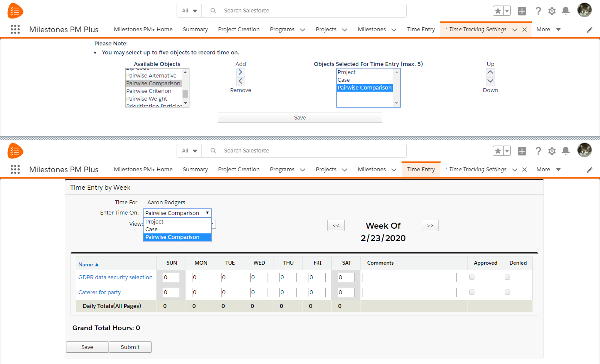Image resolution: width=600 pixels, height=364 pixels.
Task: Open App Launcher on Time Entry screen
Action: tap(15, 170)
